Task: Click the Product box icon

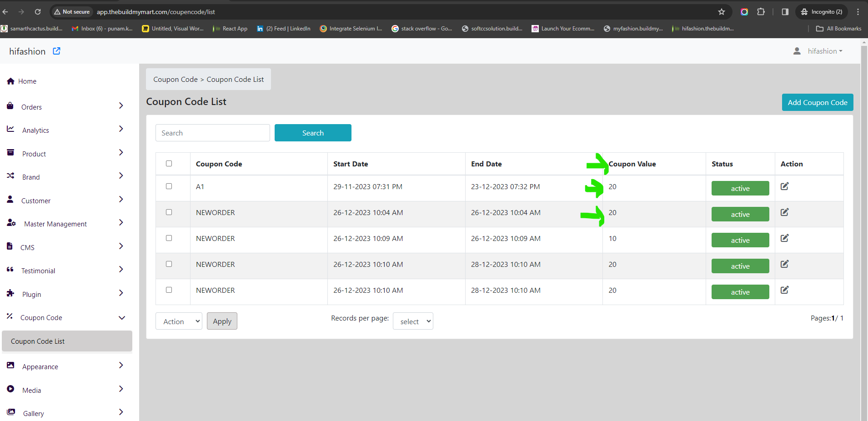Action: tap(10, 152)
